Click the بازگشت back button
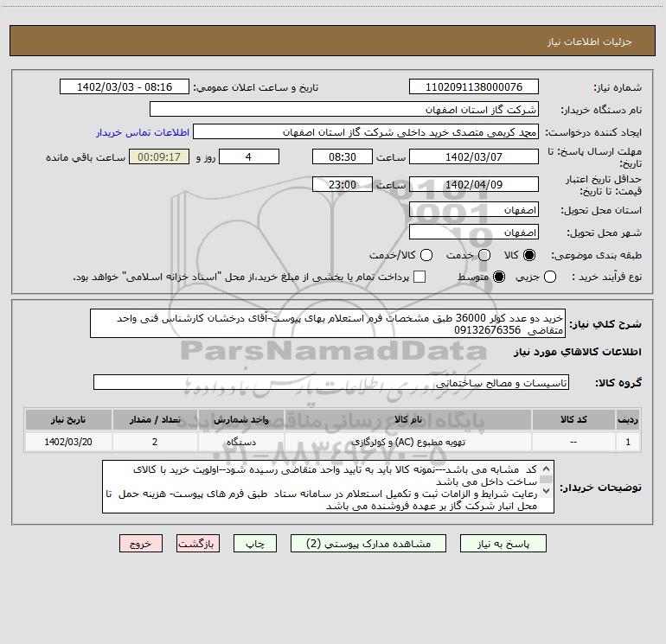Image resolution: width=666 pixels, height=644 pixels. [x=198, y=544]
